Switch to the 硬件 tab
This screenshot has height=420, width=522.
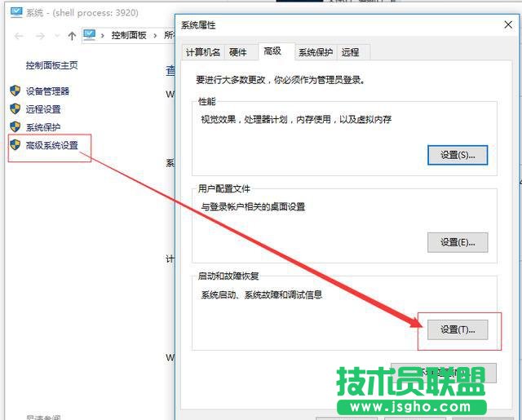pos(238,52)
